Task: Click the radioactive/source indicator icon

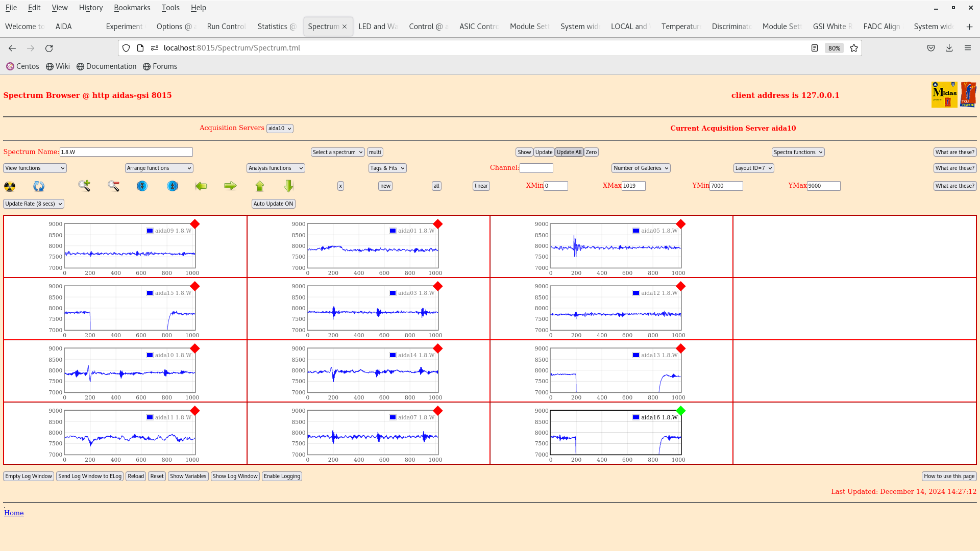Action: (x=10, y=186)
